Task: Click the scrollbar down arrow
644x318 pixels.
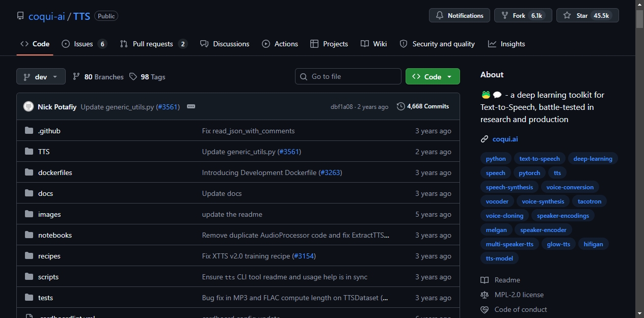Action: click(x=639, y=313)
